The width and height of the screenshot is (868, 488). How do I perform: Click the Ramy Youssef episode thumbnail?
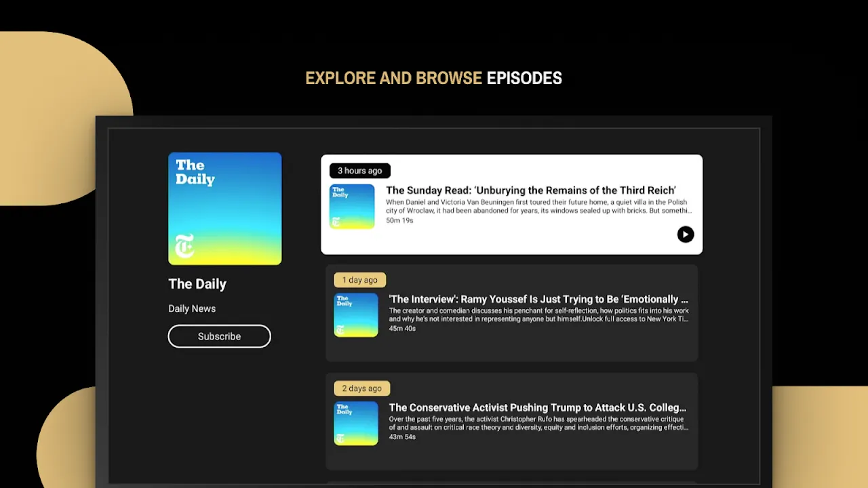coord(356,315)
